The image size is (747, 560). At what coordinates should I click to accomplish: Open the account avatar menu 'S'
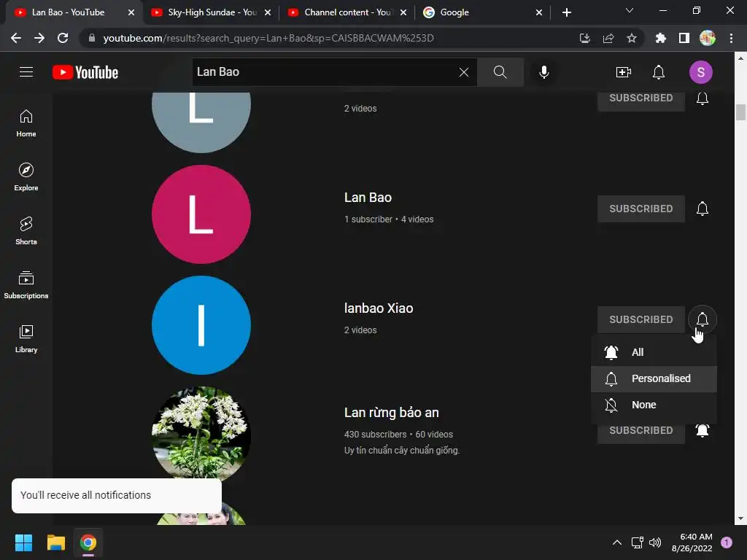pyautogui.click(x=700, y=72)
